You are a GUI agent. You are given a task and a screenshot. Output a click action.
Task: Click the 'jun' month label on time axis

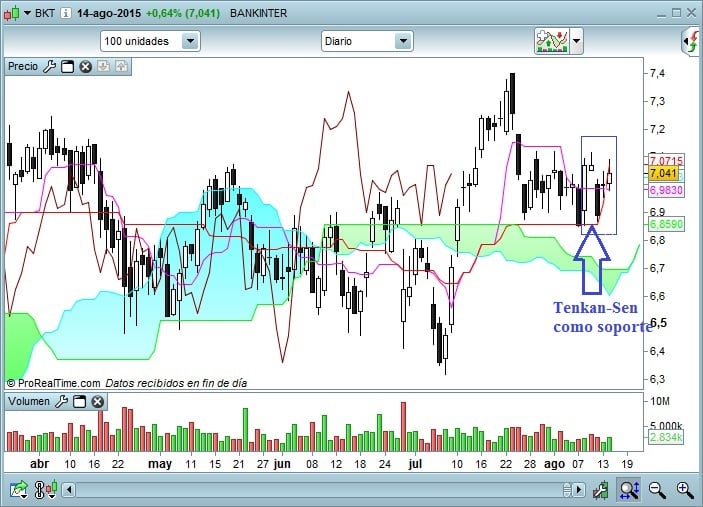[x=282, y=464]
